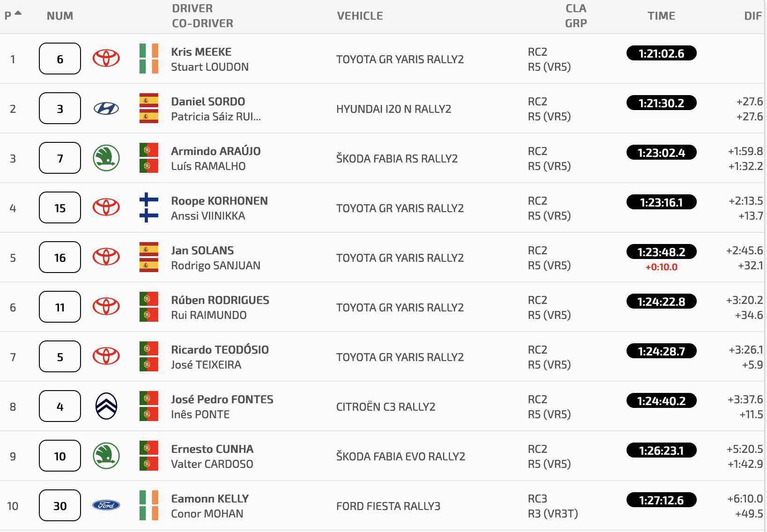Click the Ford logo beside Eamonn Kelly

tap(106, 505)
